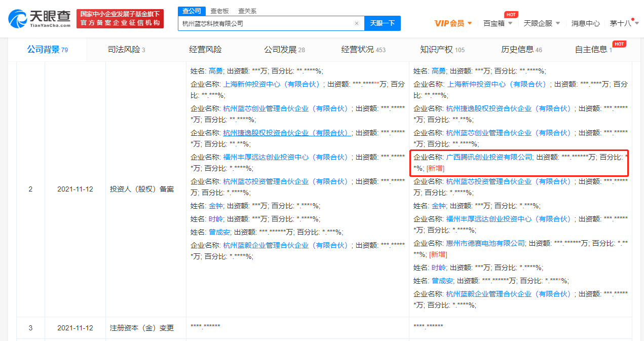The image size is (644, 341).
Task: Switch to 经营风险 tab
Action: coord(205,50)
